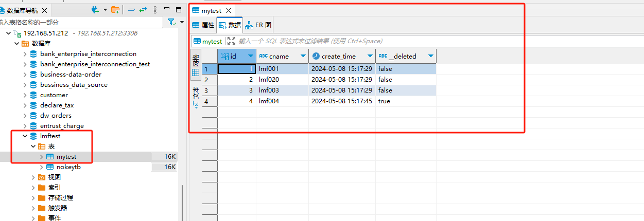Screen dimensions: 644x221
Task: Select row number 2 header
Action: coord(210,80)
